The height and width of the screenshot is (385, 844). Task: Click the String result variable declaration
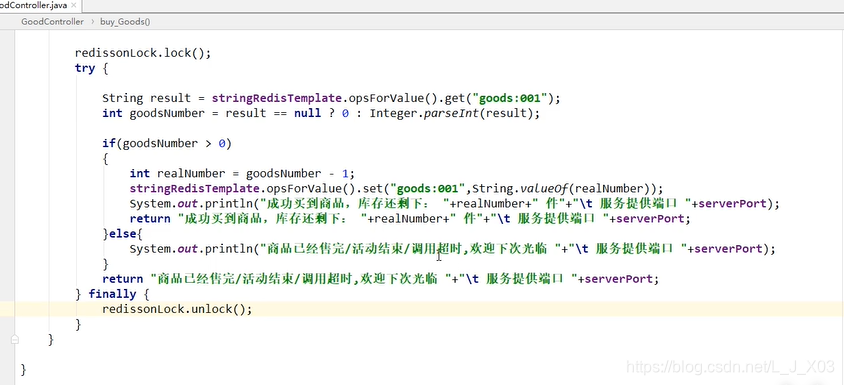[x=146, y=99]
